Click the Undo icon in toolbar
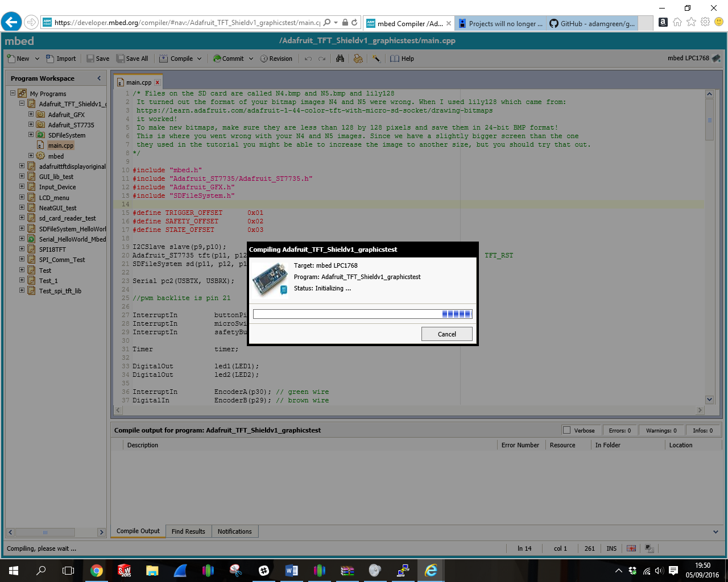 [307, 59]
